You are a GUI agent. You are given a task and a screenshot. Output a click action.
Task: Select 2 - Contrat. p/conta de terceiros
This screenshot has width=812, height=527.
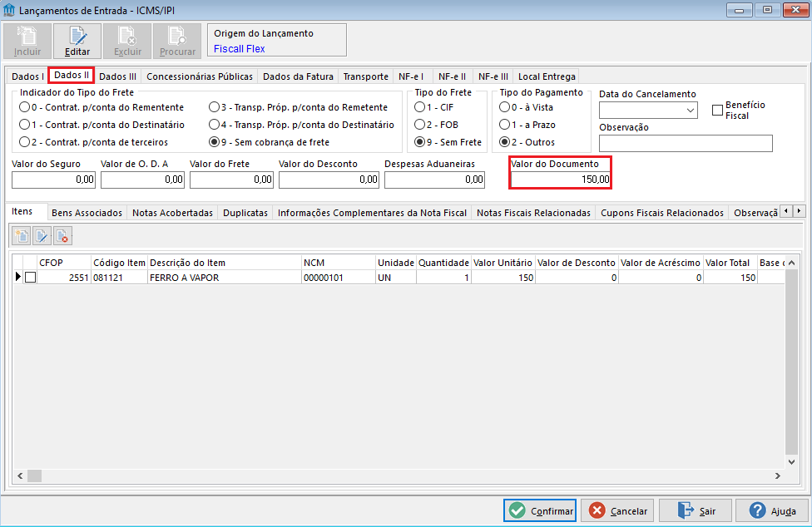[94, 142]
